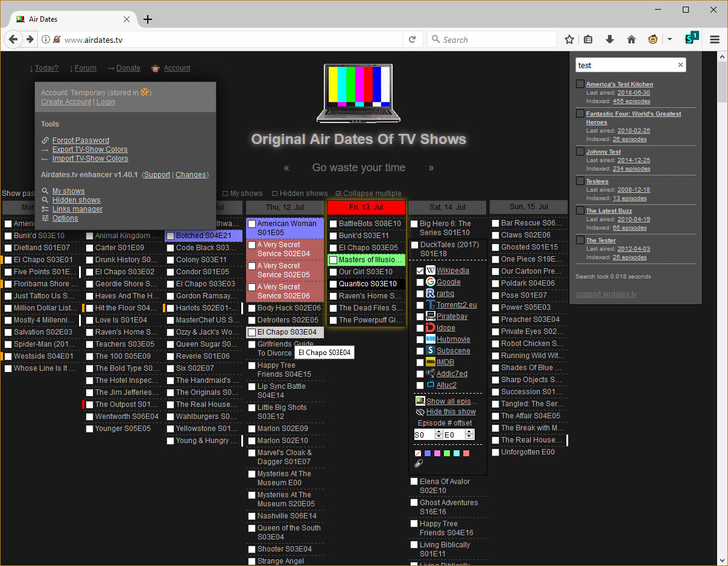Open the Firefox hamburger menu
This screenshot has width=728, height=566.
[715, 40]
